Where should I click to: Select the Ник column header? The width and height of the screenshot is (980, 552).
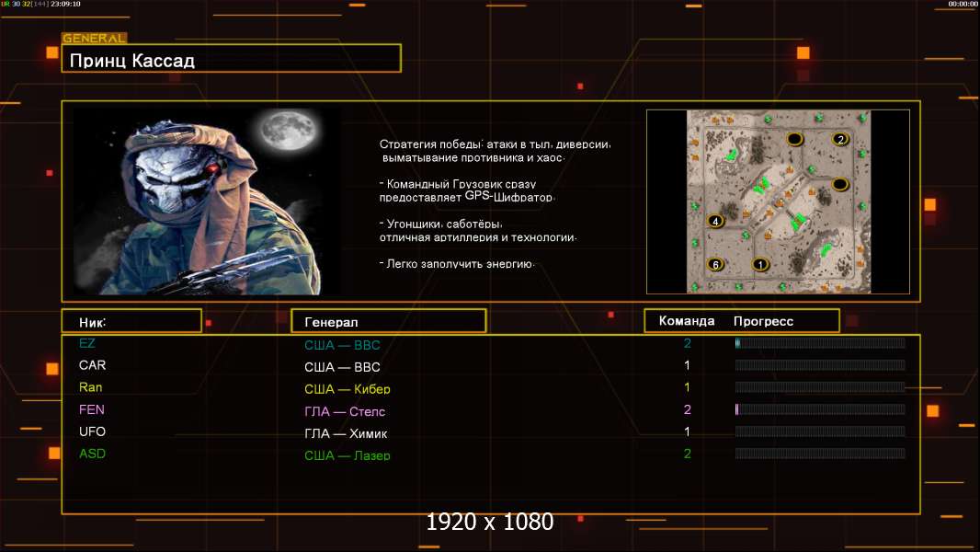pos(131,321)
